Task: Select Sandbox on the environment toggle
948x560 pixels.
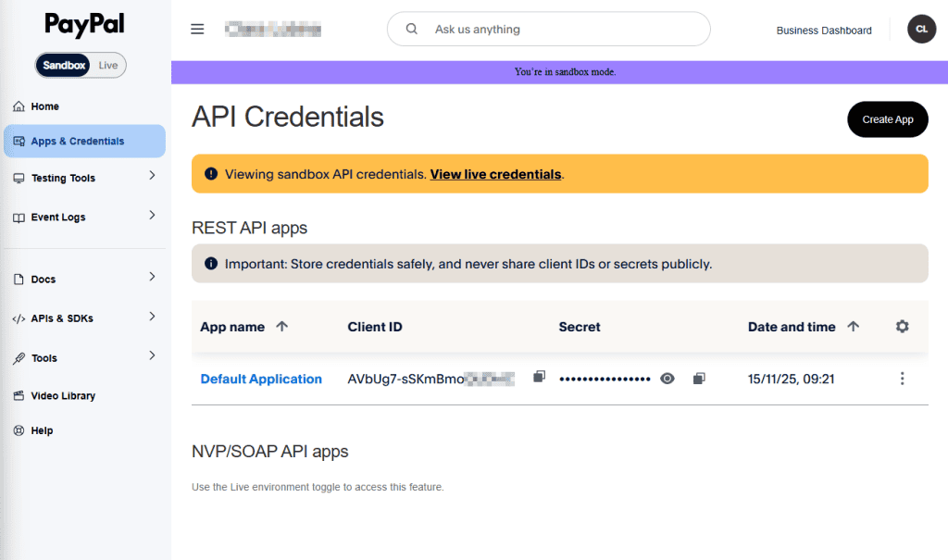Action: (x=63, y=65)
